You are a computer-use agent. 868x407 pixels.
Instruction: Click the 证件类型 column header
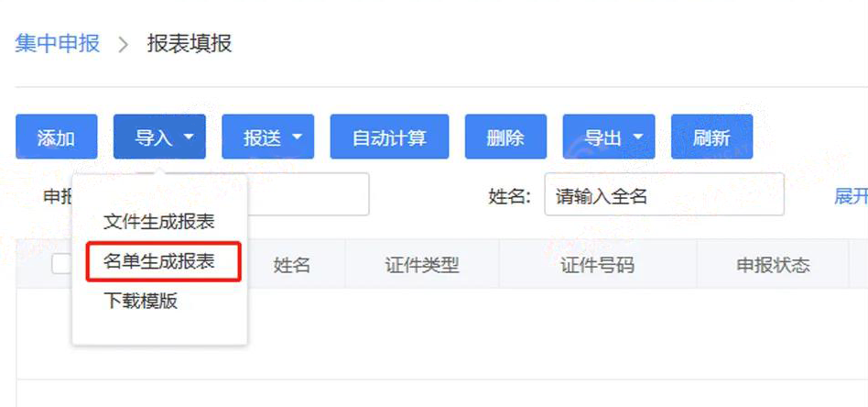click(422, 265)
